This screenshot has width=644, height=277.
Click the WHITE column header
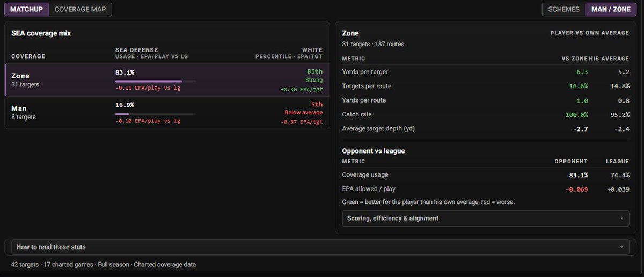coord(312,50)
